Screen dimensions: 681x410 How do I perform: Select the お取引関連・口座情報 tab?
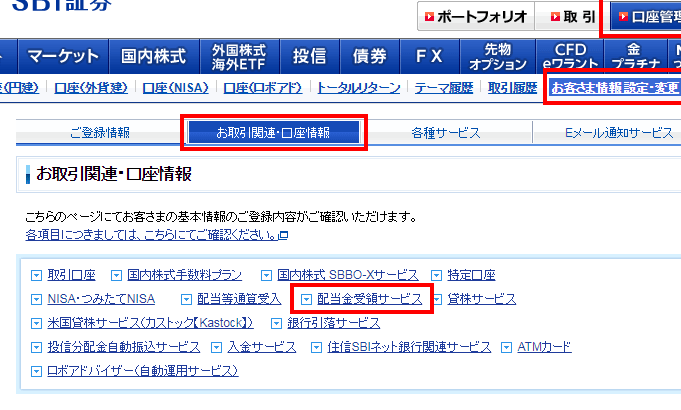[273, 132]
